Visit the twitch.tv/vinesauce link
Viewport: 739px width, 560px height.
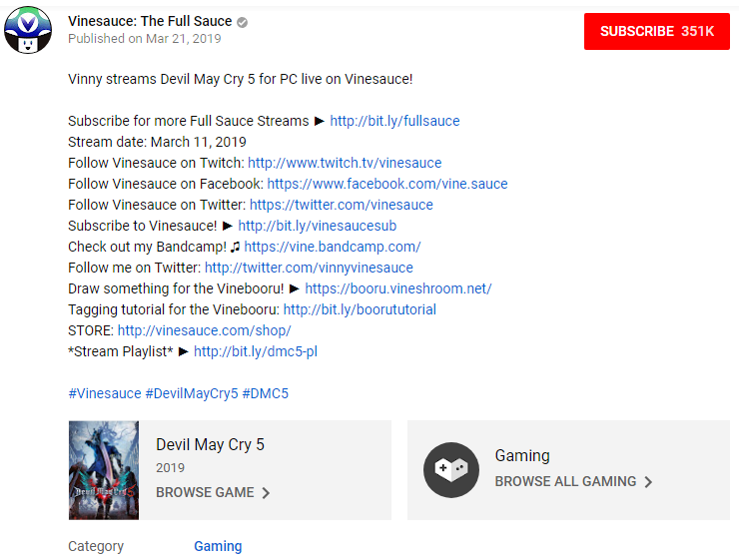coord(345,163)
